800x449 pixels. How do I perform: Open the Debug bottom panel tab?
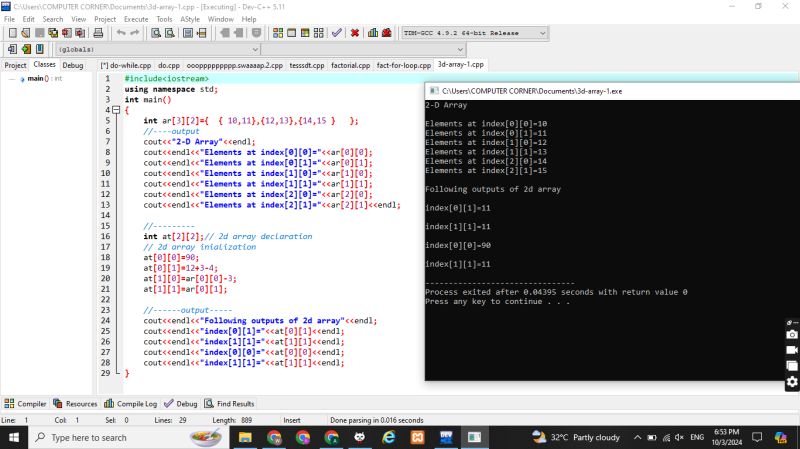coord(181,404)
